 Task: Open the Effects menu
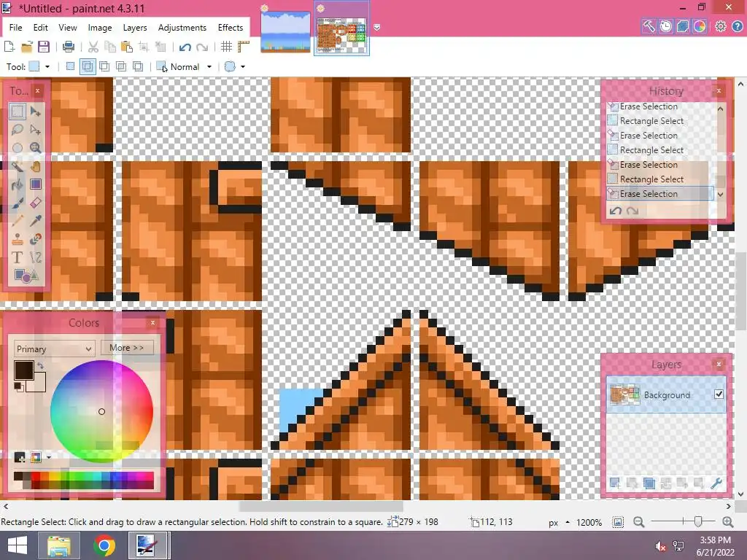230,28
